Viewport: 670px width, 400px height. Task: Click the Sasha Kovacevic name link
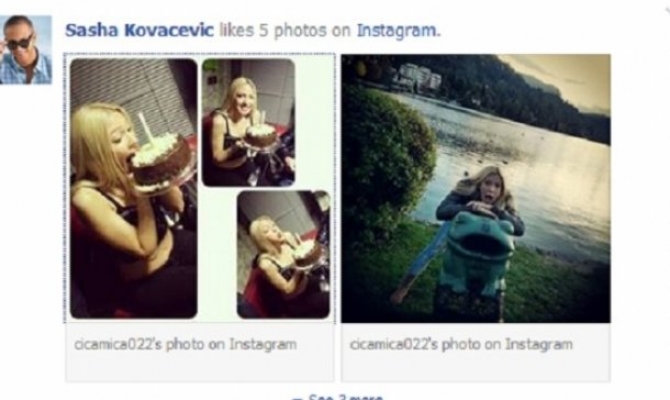[139, 30]
